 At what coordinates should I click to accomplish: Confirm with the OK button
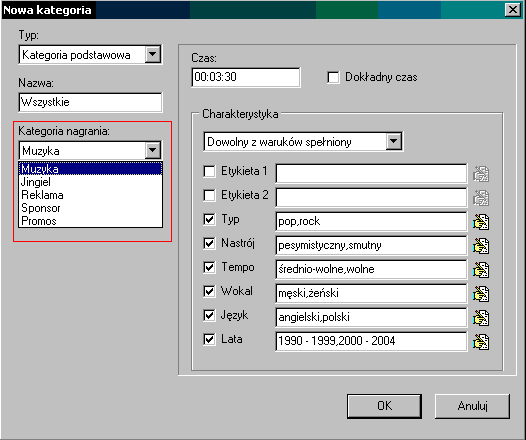coord(384,406)
